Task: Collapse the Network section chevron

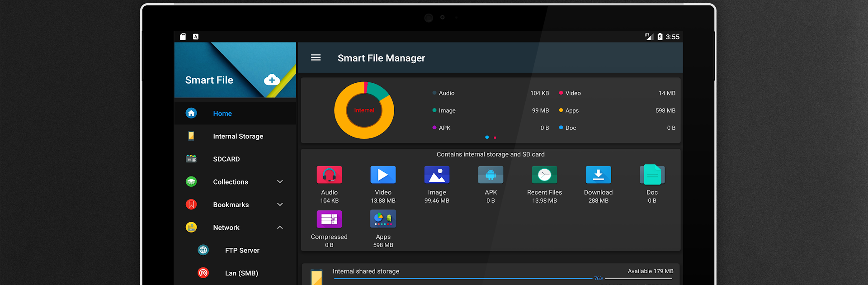Action: (x=280, y=227)
